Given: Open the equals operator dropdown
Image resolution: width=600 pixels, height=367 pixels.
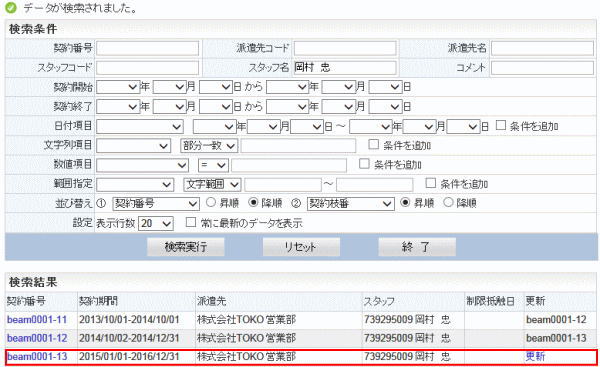Looking at the screenshot, I should (x=213, y=165).
